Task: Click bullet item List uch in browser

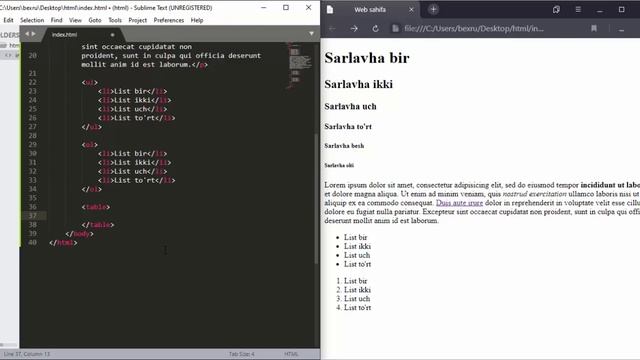Action: (x=357, y=255)
